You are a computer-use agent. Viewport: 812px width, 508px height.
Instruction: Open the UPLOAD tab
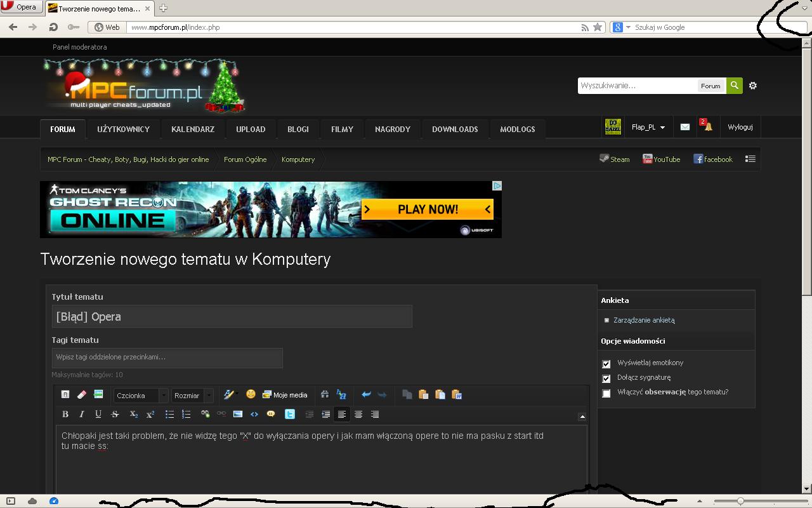click(251, 129)
